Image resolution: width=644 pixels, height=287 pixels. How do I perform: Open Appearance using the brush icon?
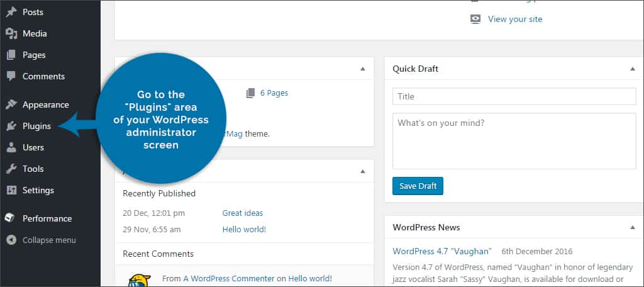(11, 105)
